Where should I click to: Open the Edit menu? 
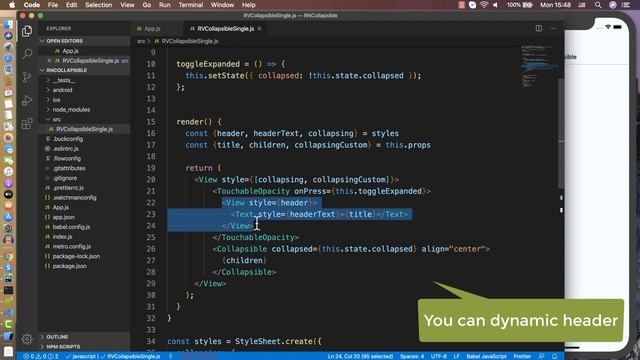(x=71, y=5)
